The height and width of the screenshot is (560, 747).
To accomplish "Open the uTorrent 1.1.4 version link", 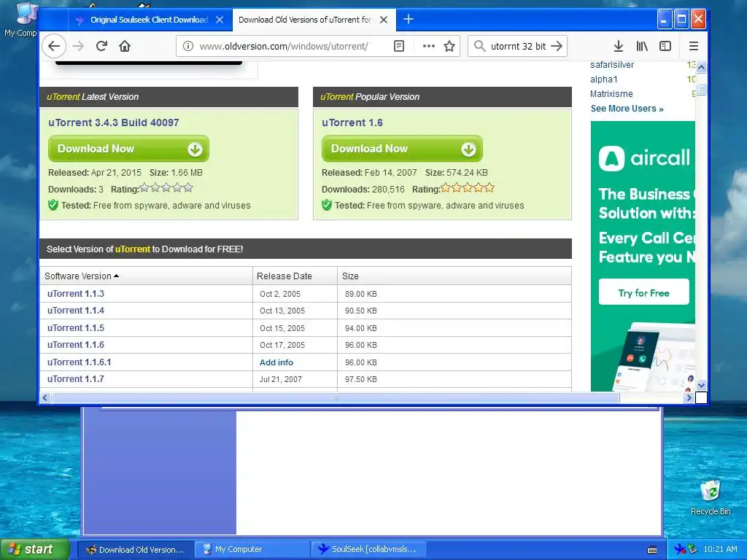I will [x=76, y=311].
